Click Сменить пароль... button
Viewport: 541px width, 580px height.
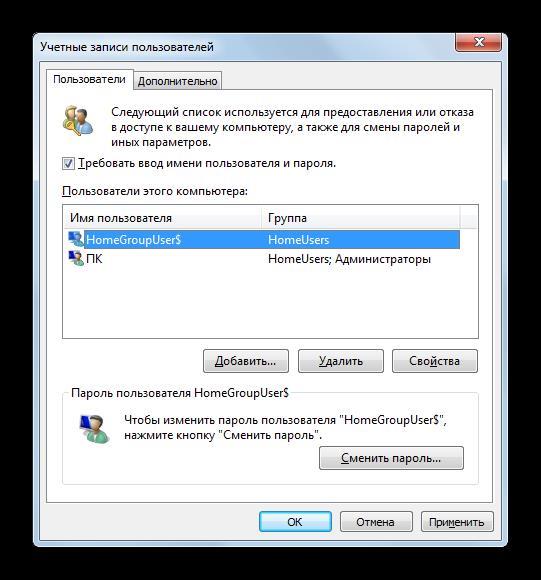(391, 458)
